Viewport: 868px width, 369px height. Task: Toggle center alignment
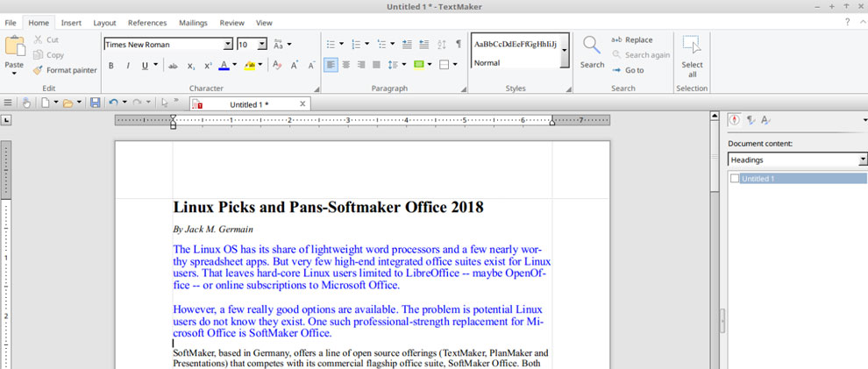[x=346, y=65]
